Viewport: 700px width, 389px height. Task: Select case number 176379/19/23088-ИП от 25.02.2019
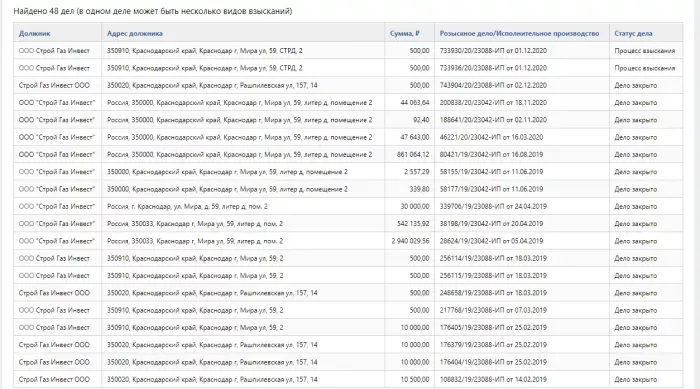[x=493, y=345]
